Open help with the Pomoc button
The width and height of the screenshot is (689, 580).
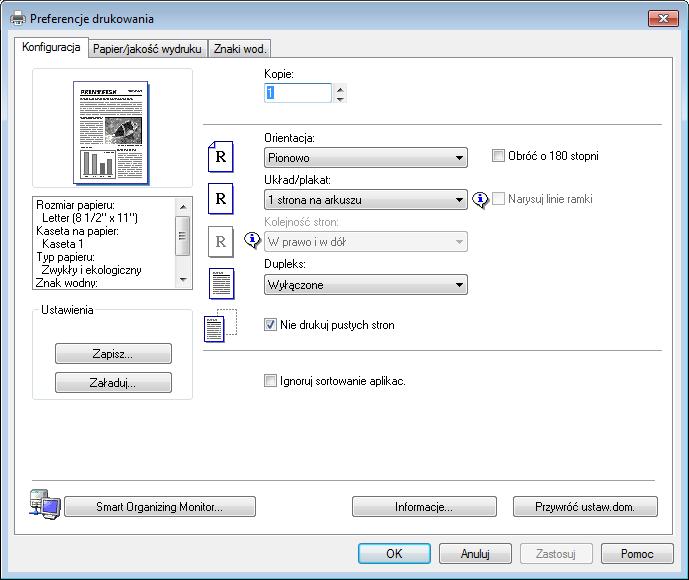click(x=637, y=554)
